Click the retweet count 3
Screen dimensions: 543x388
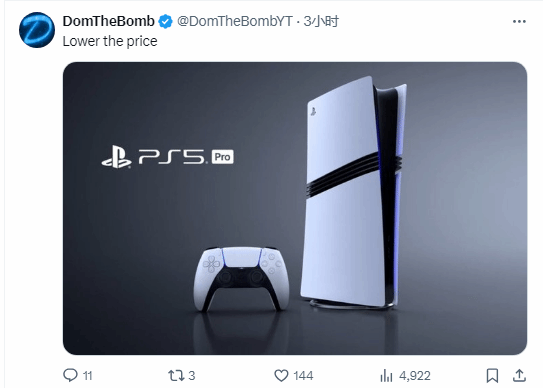point(192,376)
